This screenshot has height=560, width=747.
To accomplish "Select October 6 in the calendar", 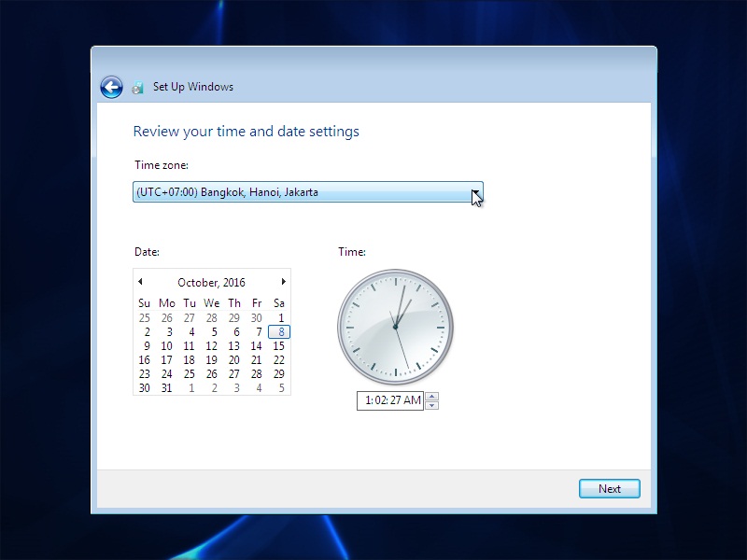I will click(236, 332).
